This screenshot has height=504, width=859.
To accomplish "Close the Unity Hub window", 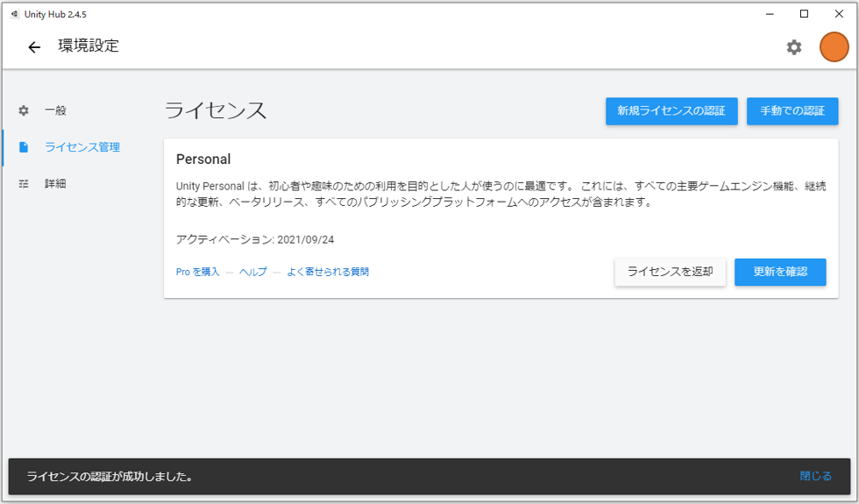I will pos(839,14).
